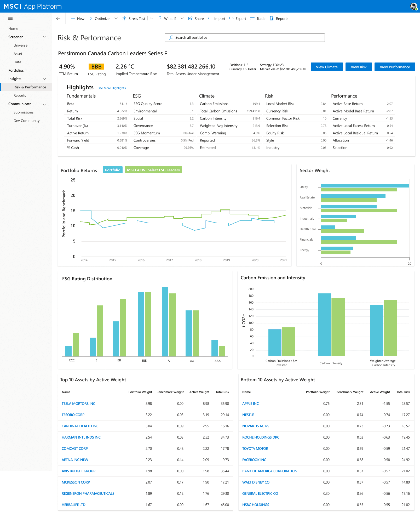420x517 pixels.
Task: Collapse the Screener section chevron
Action: pyautogui.click(x=44, y=37)
